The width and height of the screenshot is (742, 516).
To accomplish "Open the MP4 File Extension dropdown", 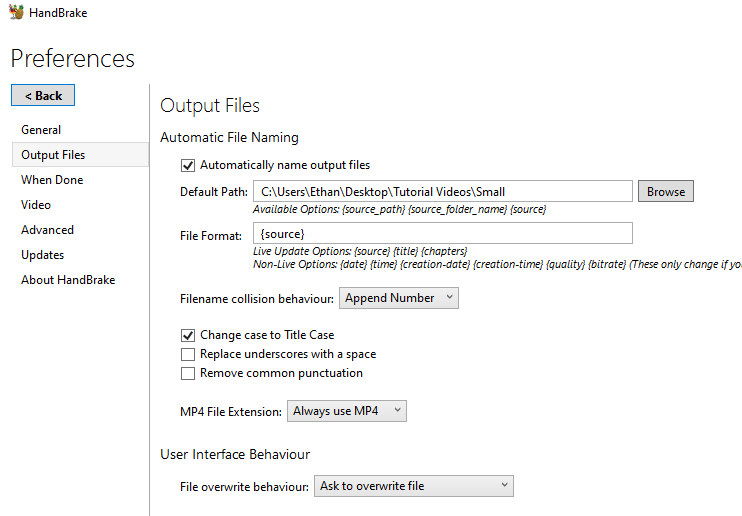I will point(347,411).
